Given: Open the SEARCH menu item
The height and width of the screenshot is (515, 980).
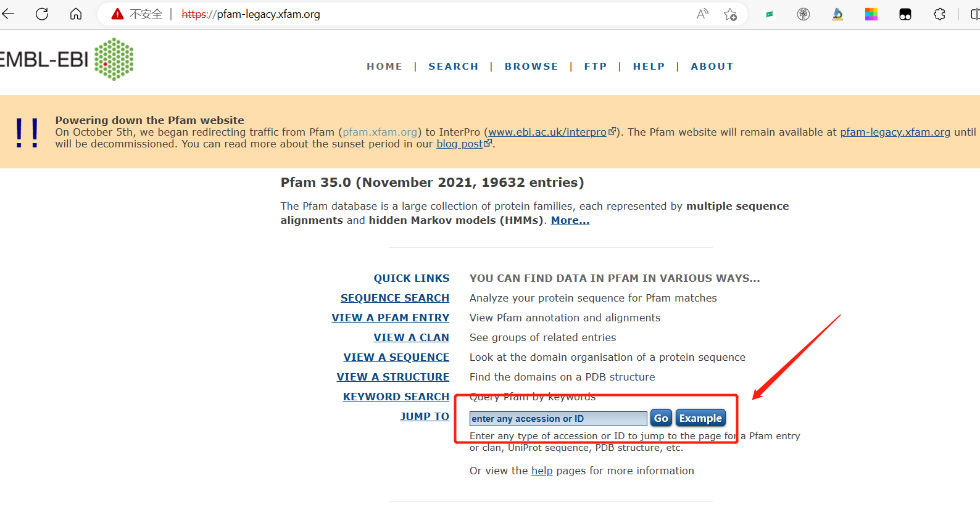Looking at the screenshot, I should coord(454,66).
